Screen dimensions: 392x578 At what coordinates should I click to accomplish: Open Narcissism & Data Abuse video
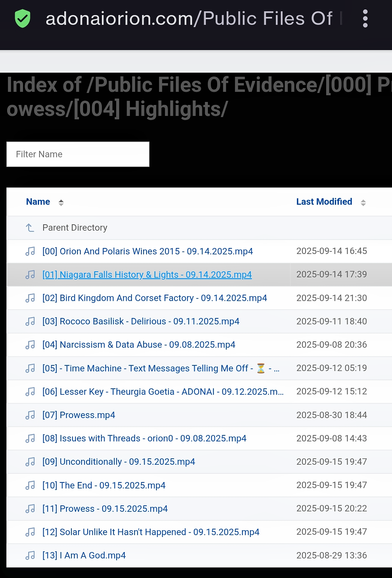[139, 345]
